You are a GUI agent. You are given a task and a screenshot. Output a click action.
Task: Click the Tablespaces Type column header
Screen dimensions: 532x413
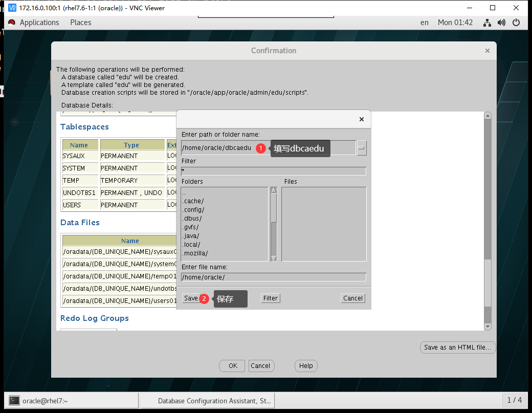[x=132, y=144]
